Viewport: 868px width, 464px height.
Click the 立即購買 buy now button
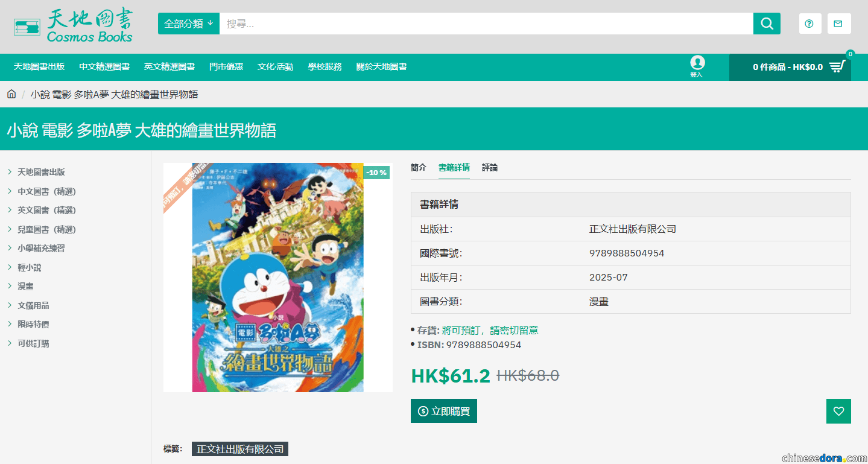pos(443,411)
